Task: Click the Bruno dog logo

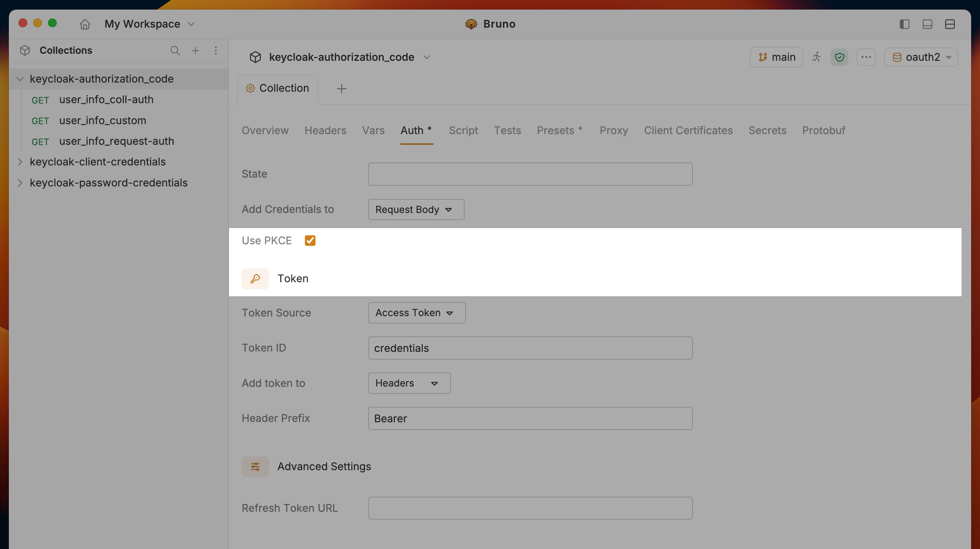Action: (471, 24)
